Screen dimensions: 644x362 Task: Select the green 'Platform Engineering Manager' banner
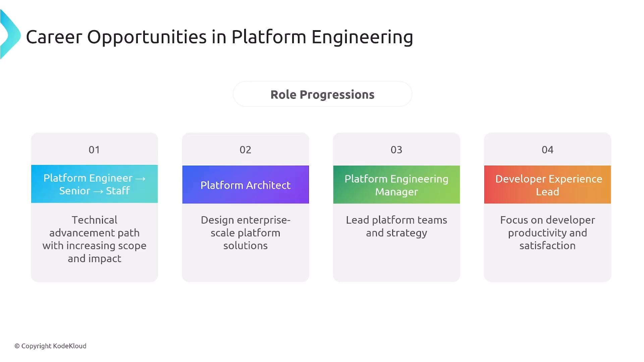coord(396,185)
